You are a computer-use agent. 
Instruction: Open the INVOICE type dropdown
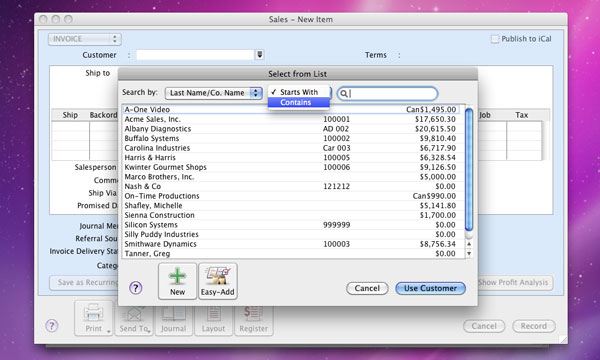click(x=85, y=39)
